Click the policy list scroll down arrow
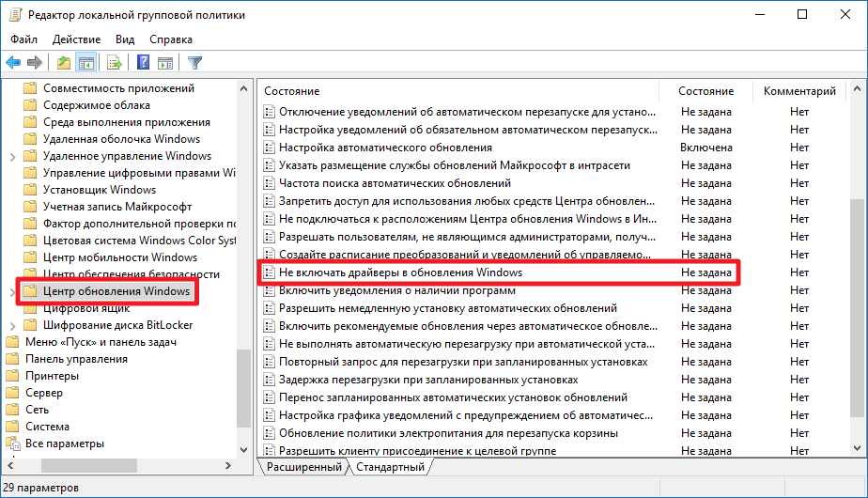 pos(857,449)
